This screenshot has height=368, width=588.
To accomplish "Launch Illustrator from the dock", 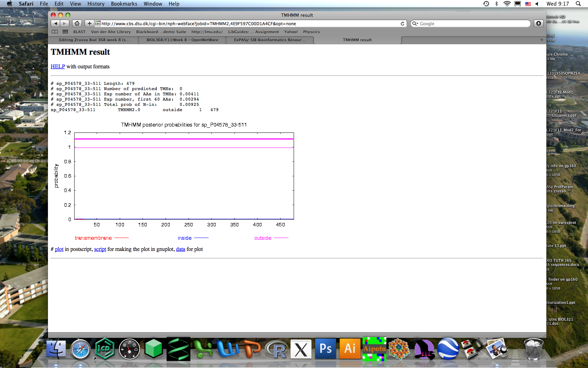I will tap(350, 349).
